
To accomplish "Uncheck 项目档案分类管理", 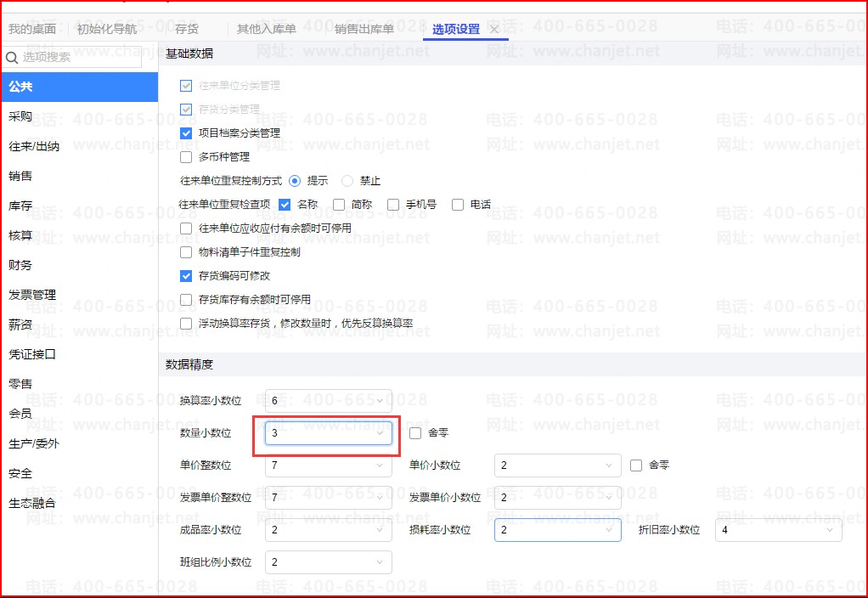I will tap(186, 133).
